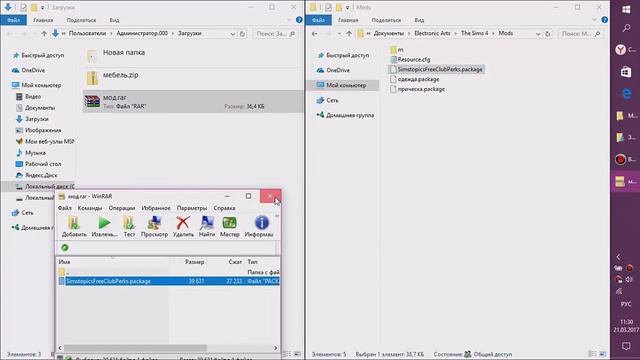Open Yandex browser from taskbar

(x=621, y=50)
